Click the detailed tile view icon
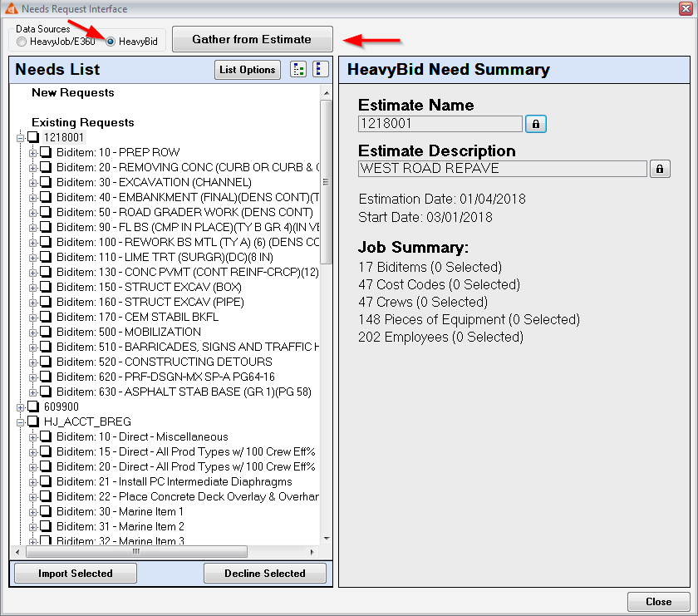 pyautogui.click(x=298, y=69)
